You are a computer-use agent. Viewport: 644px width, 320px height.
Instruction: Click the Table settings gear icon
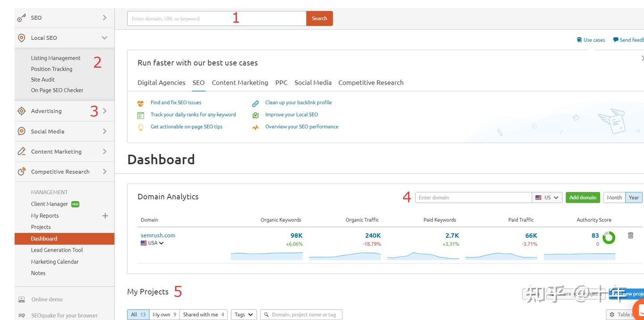pos(612,314)
